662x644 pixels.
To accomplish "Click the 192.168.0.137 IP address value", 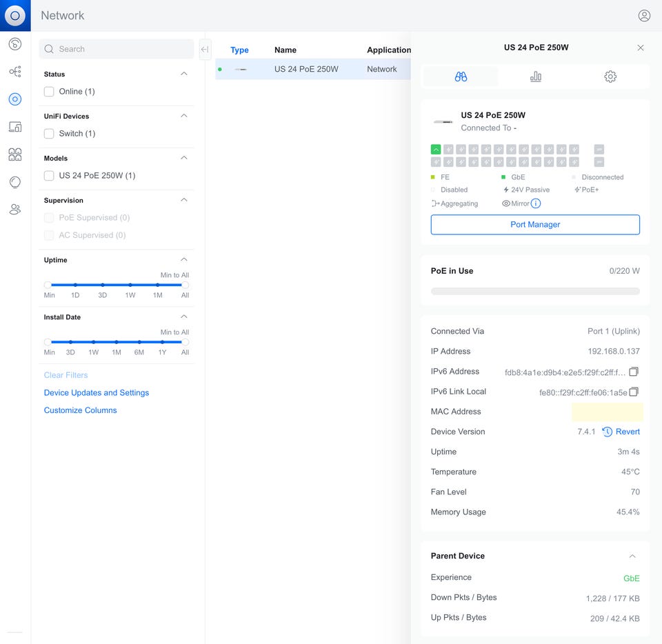I will click(614, 351).
